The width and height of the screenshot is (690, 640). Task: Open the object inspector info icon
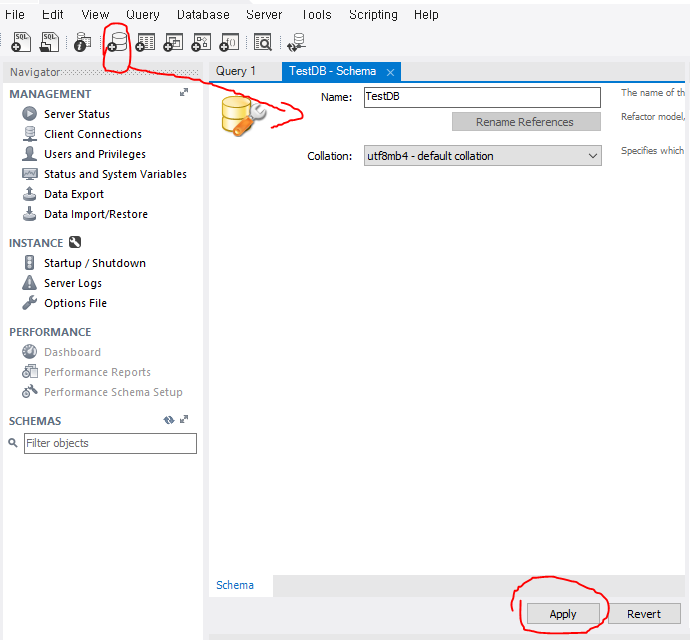[82, 42]
